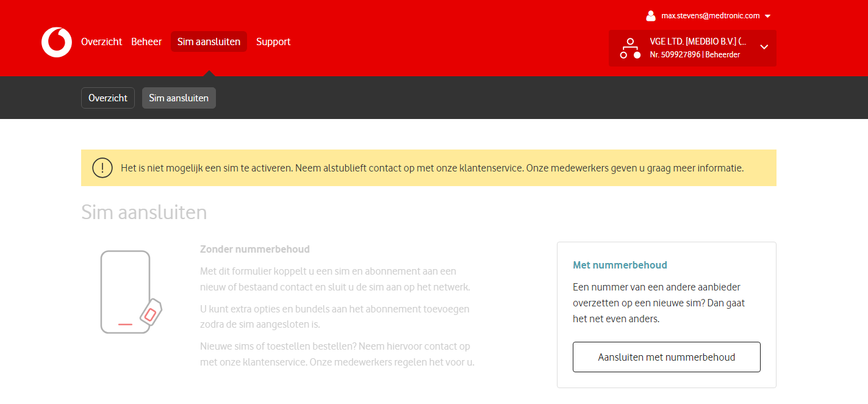Click the Zonder nummerbehoud heading

255,250
